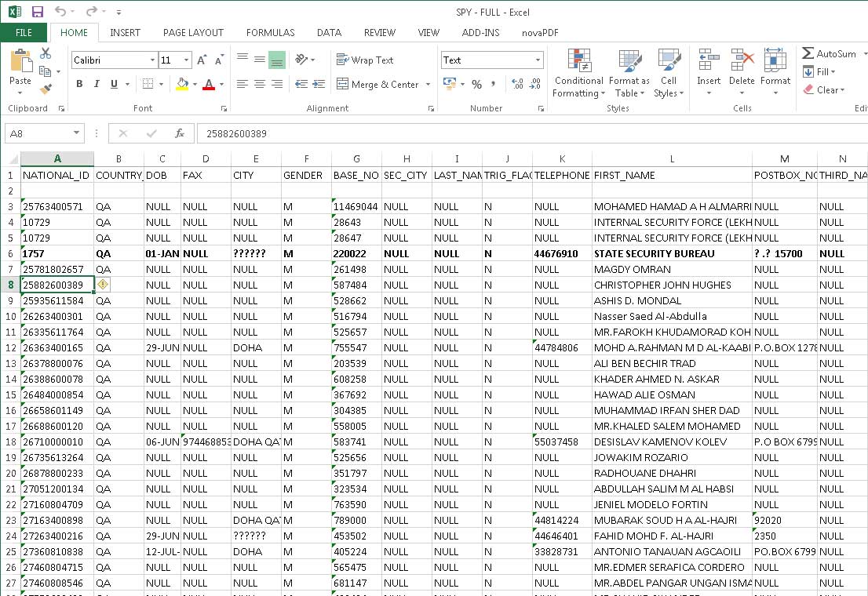Decrease font size with small A icon

(x=219, y=60)
